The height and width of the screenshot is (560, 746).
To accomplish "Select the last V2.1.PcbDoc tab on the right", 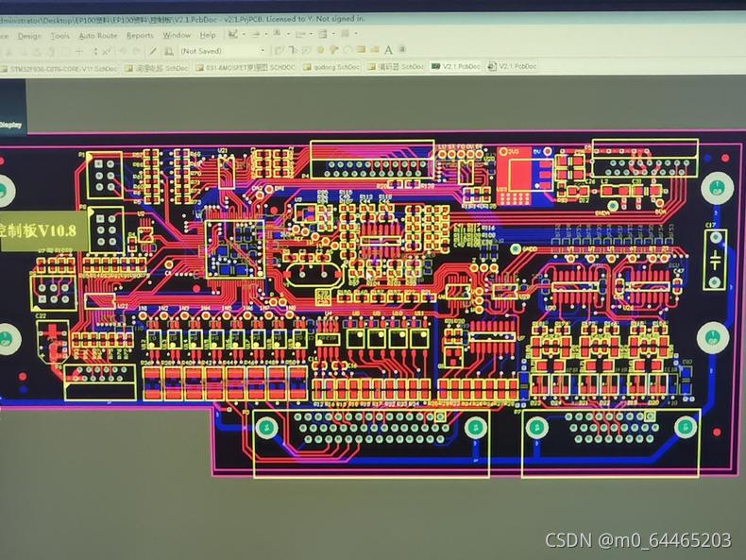I will (x=513, y=66).
